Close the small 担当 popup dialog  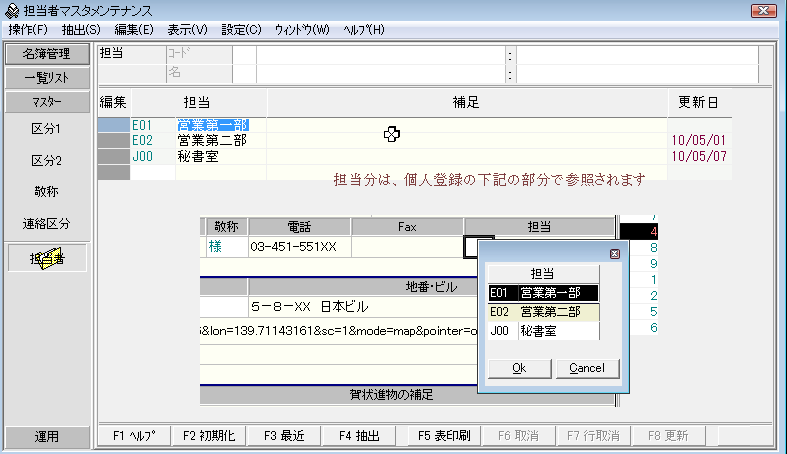pos(614,254)
